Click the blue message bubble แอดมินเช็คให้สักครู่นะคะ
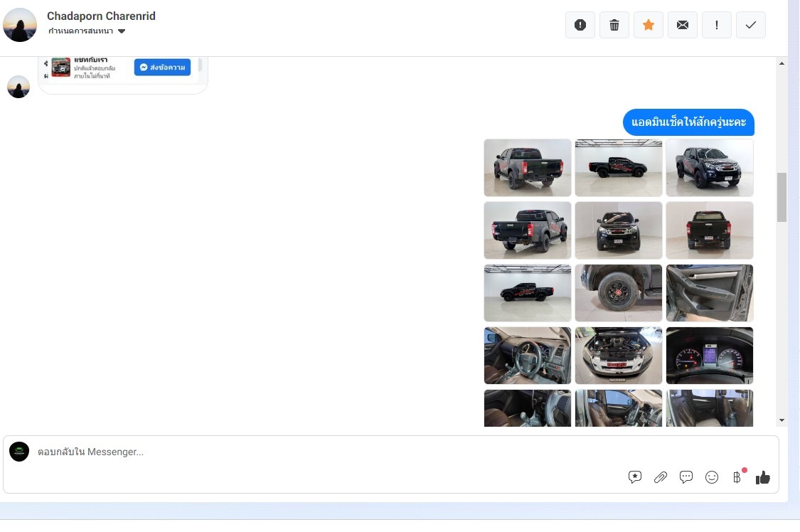Screen dimensions: 800x532 click(688, 122)
